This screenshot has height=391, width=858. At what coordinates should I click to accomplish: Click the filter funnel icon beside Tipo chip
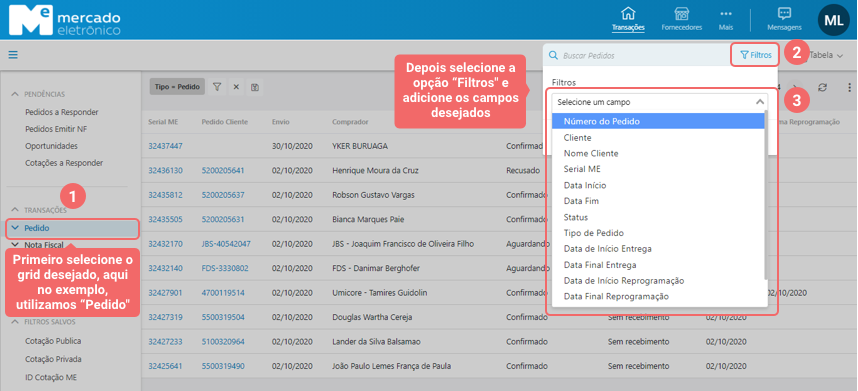217,86
